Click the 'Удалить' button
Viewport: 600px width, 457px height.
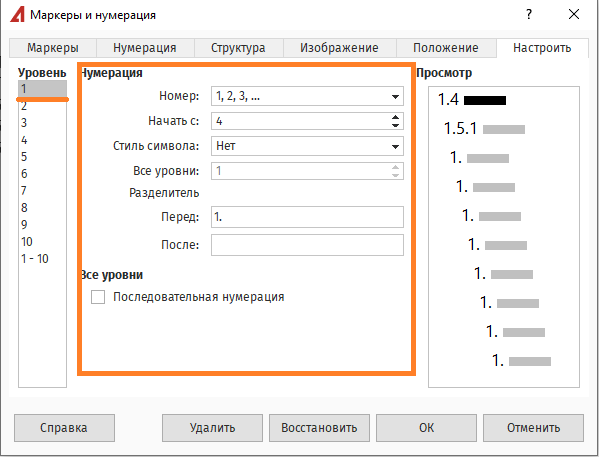212,427
